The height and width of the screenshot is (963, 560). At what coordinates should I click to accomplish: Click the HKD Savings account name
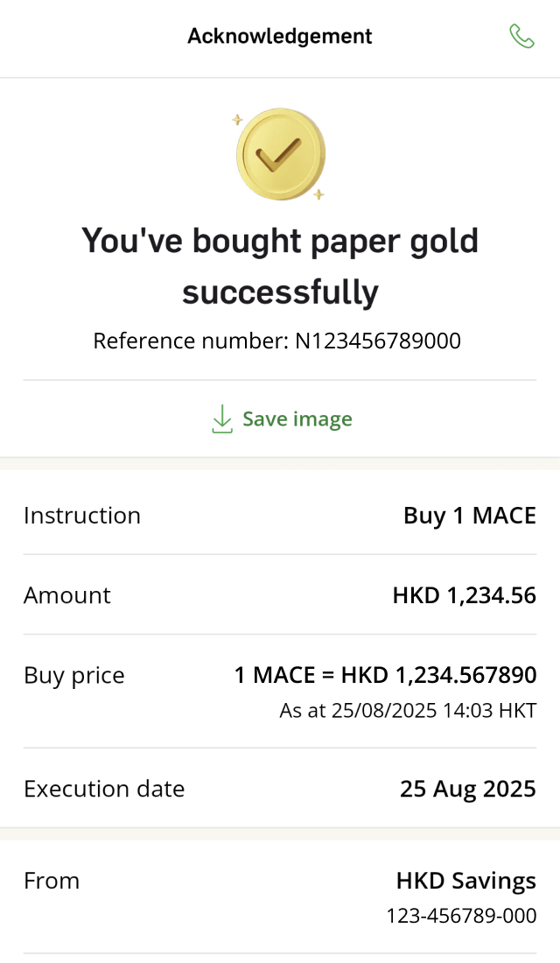pyautogui.click(x=465, y=881)
